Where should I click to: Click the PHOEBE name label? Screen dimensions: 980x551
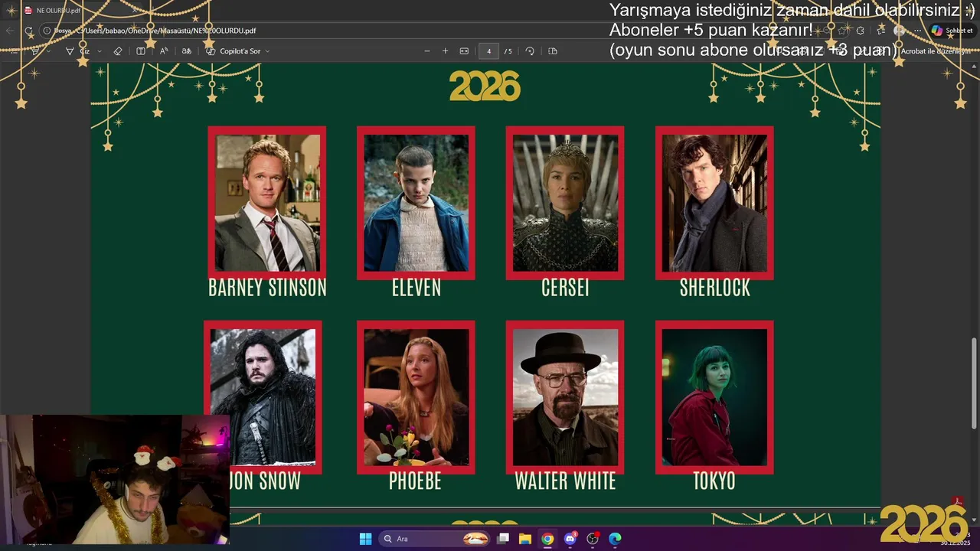(x=415, y=481)
